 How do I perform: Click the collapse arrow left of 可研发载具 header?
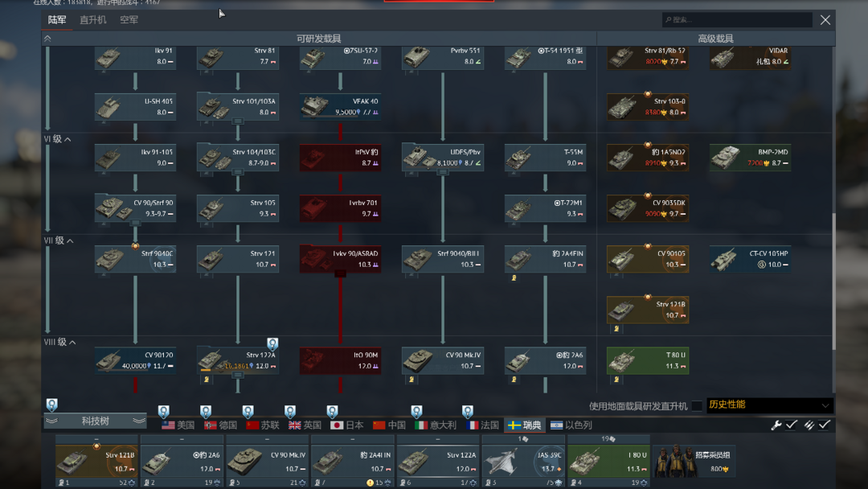[47, 39]
